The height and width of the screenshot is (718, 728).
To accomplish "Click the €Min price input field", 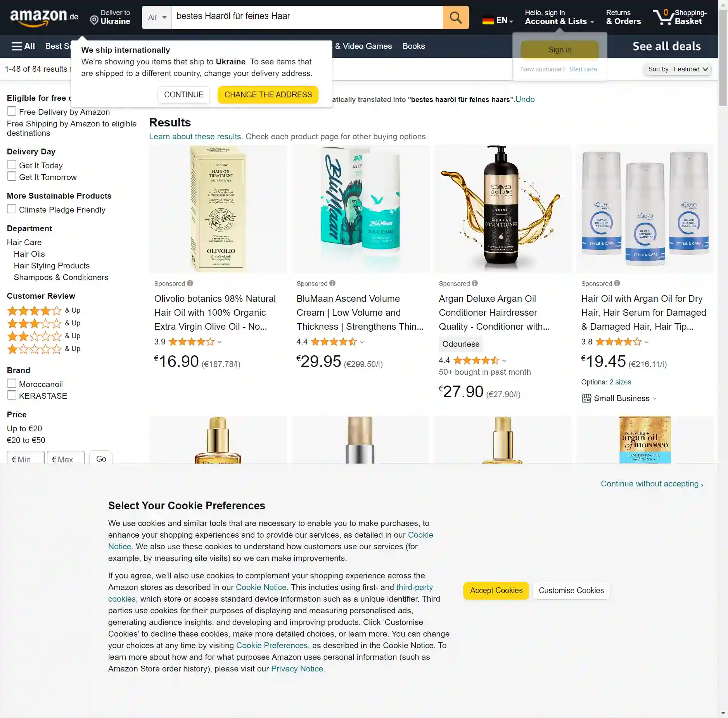I will coord(26,458).
